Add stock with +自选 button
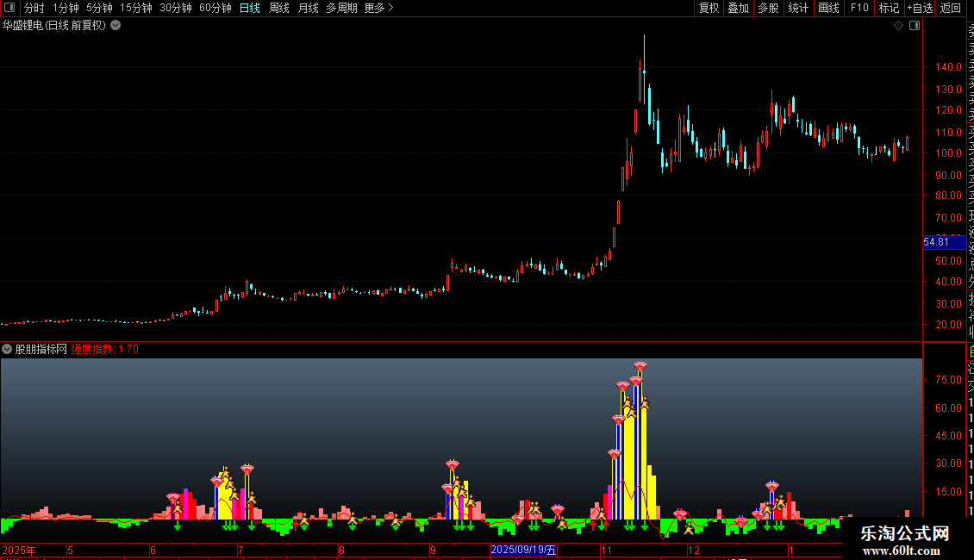Screen dimensions: 974x560 click(920, 8)
